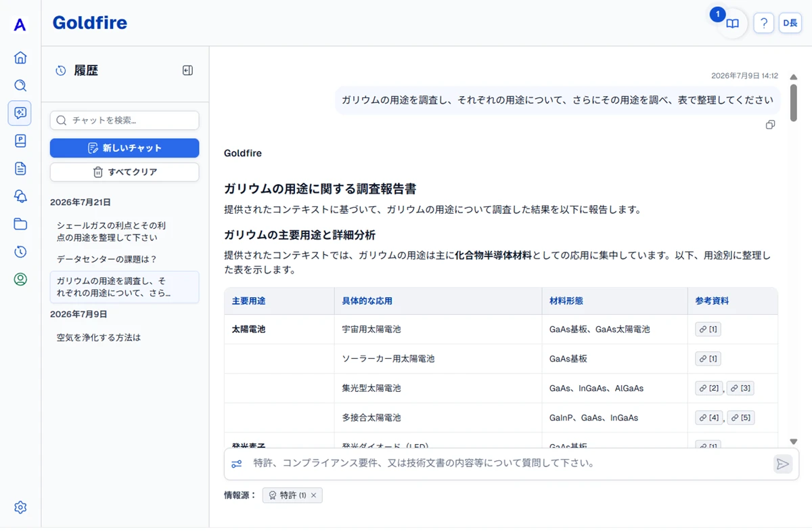Open the Search magnifier icon in the sidebar
The height and width of the screenshot is (532, 812).
pos(20,85)
